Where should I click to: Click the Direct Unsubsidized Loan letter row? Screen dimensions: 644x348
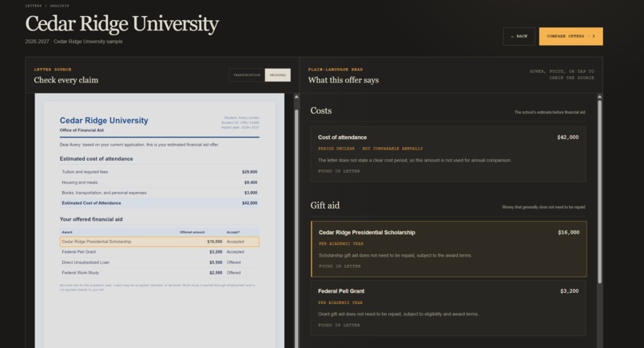(x=159, y=262)
